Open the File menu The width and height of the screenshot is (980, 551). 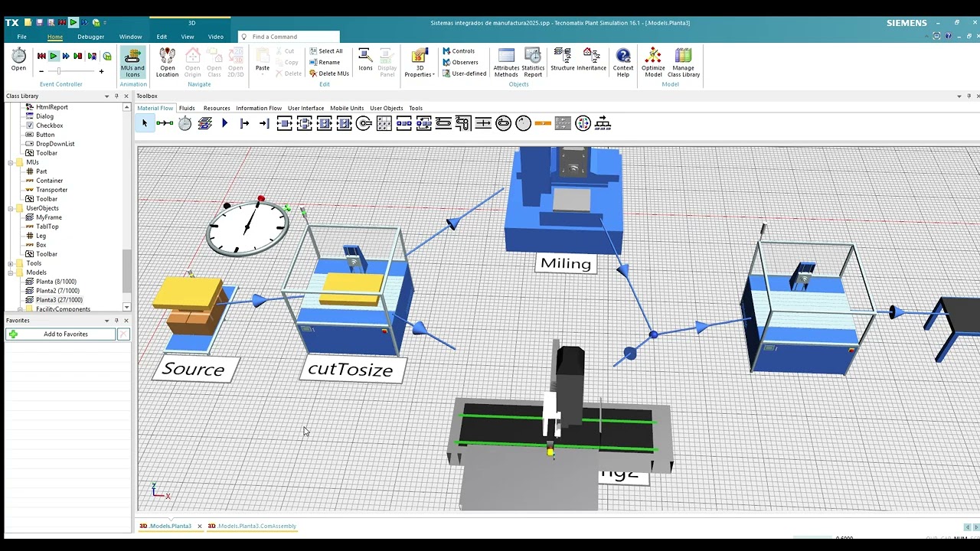click(x=21, y=37)
